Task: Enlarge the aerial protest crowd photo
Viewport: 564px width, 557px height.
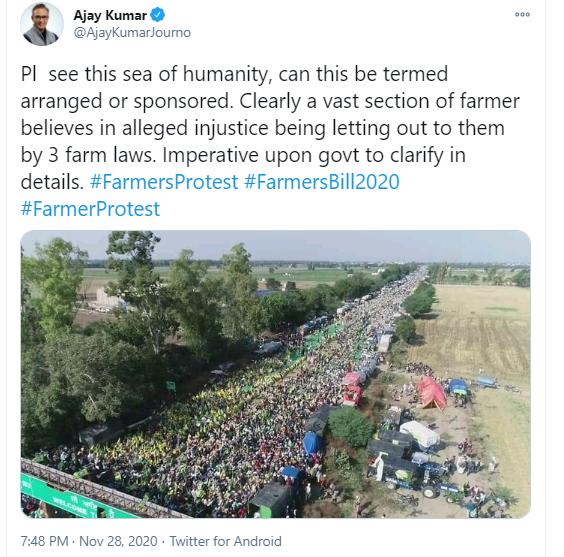Action: [x=276, y=374]
